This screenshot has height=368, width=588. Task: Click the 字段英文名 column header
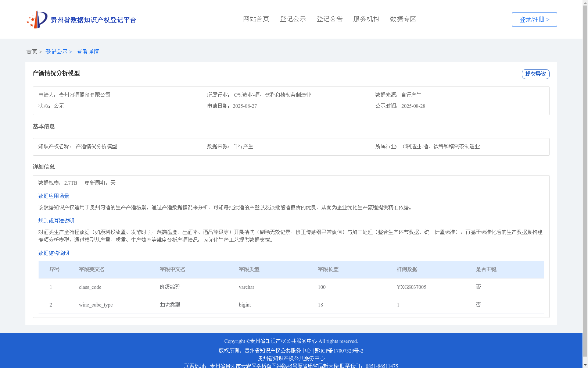pos(92,269)
